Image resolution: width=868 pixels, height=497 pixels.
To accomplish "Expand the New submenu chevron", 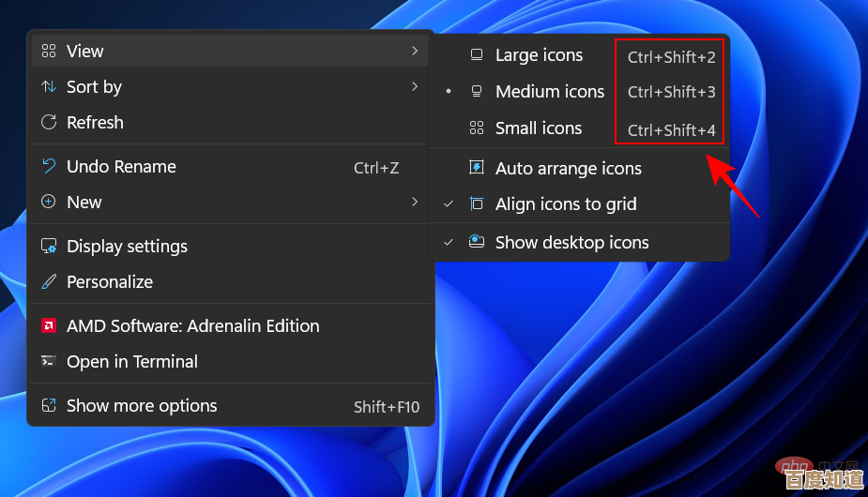I will click(414, 202).
